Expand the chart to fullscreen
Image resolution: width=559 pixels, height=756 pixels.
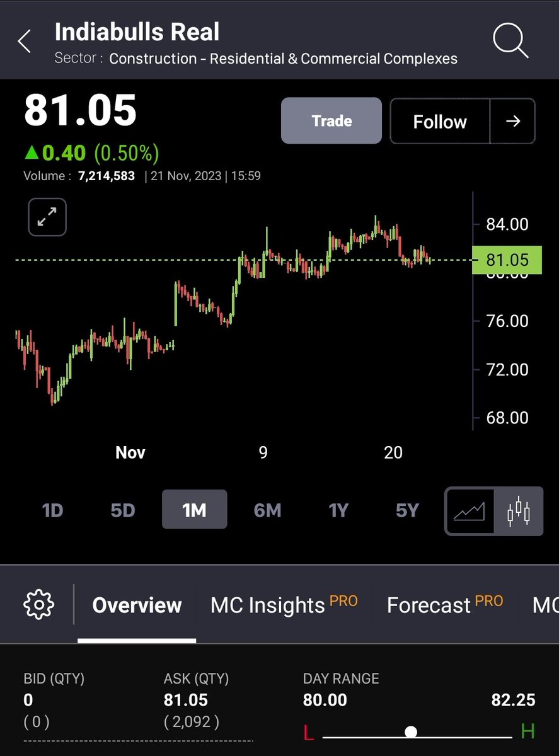pos(47,217)
